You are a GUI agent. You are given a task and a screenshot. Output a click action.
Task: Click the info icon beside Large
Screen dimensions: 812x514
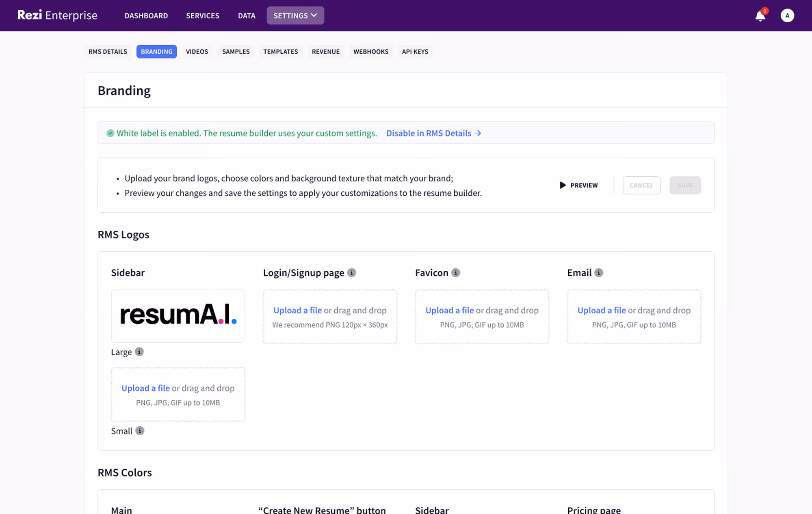pyautogui.click(x=139, y=352)
